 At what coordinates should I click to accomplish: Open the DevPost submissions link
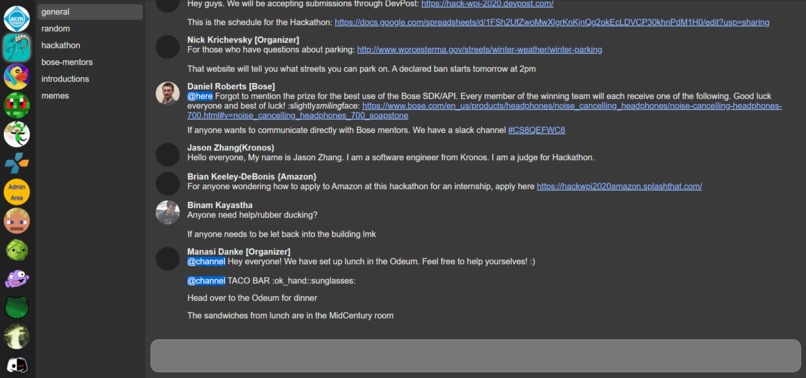(487, 4)
